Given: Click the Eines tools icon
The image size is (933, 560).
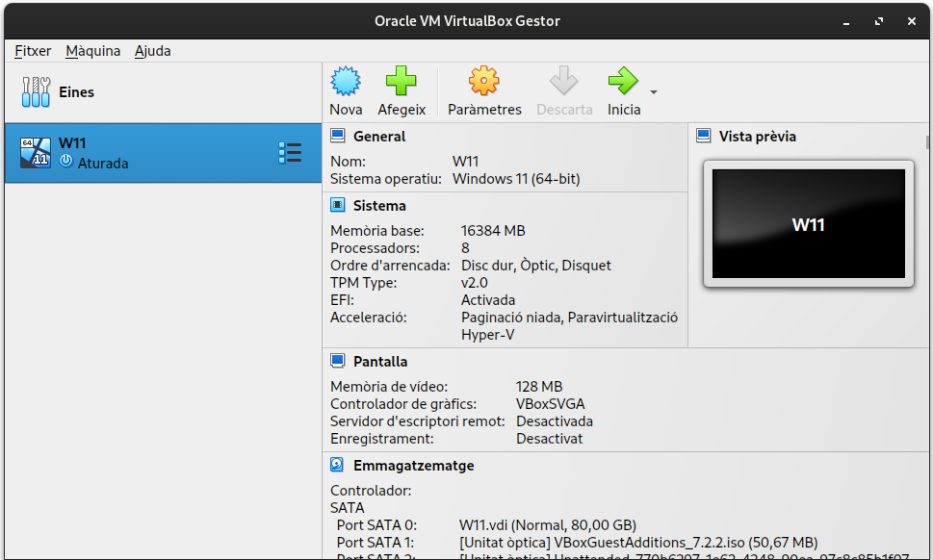Looking at the screenshot, I should point(36,92).
